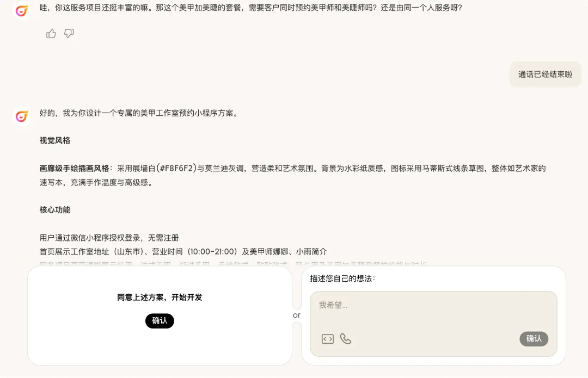Select the 通话已经结束啦 user message bubble

[x=545, y=75]
